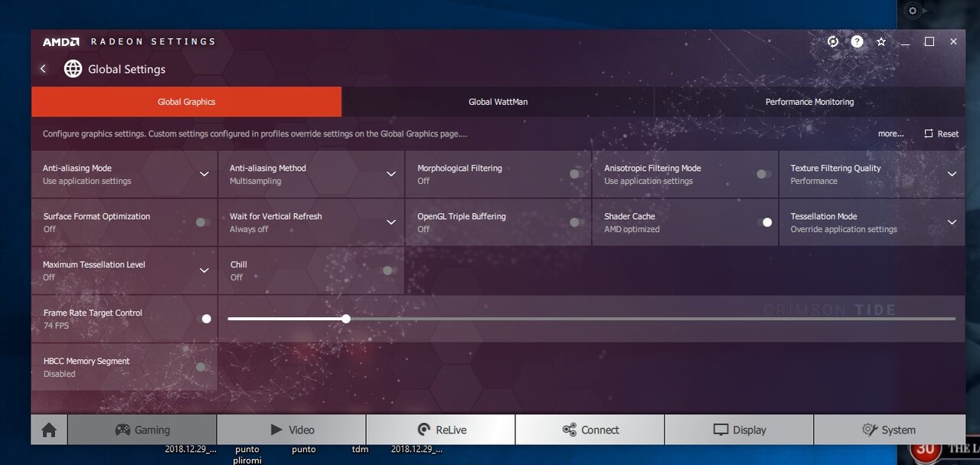Click the frame rate slider handle
Screen dimensions: 980x465
[x=346, y=319]
